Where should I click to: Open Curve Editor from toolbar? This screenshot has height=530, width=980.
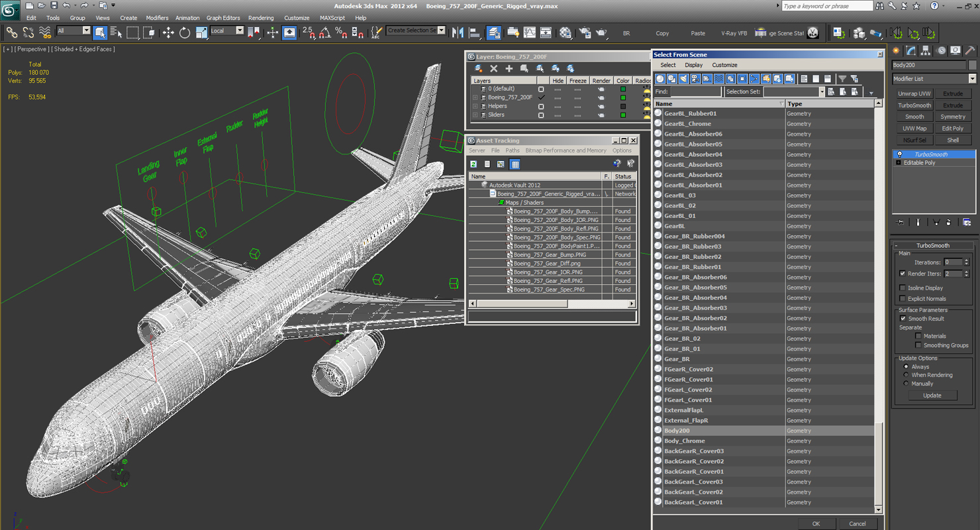(530, 32)
